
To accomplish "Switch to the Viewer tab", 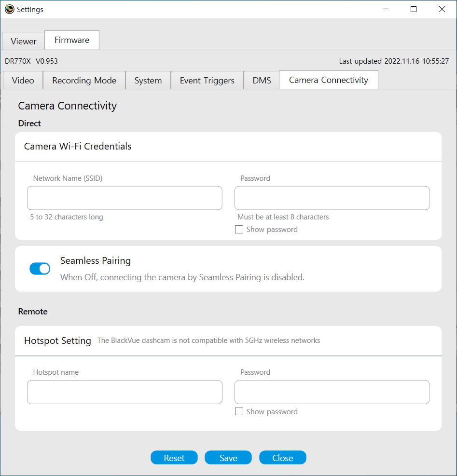I will [x=24, y=41].
